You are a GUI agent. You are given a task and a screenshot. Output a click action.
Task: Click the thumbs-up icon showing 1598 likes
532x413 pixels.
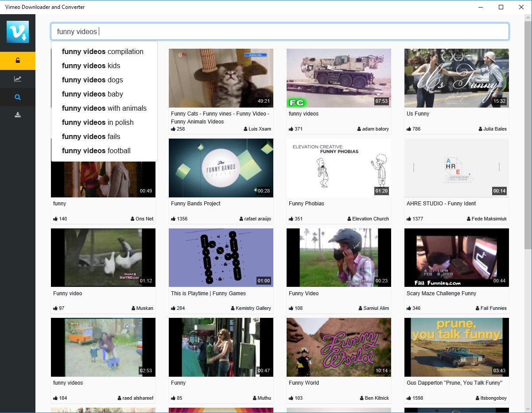pyautogui.click(x=409, y=398)
